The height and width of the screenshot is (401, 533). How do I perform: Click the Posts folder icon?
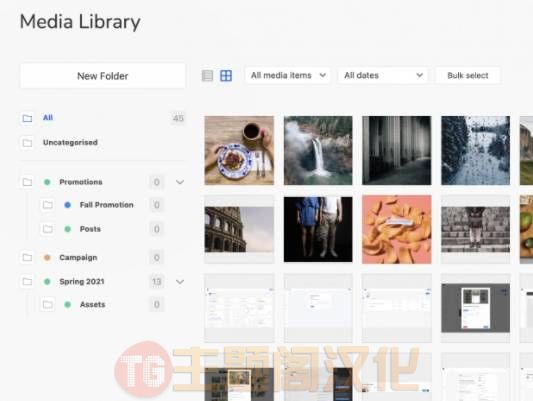pyautogui.click(x=48, y=229)
